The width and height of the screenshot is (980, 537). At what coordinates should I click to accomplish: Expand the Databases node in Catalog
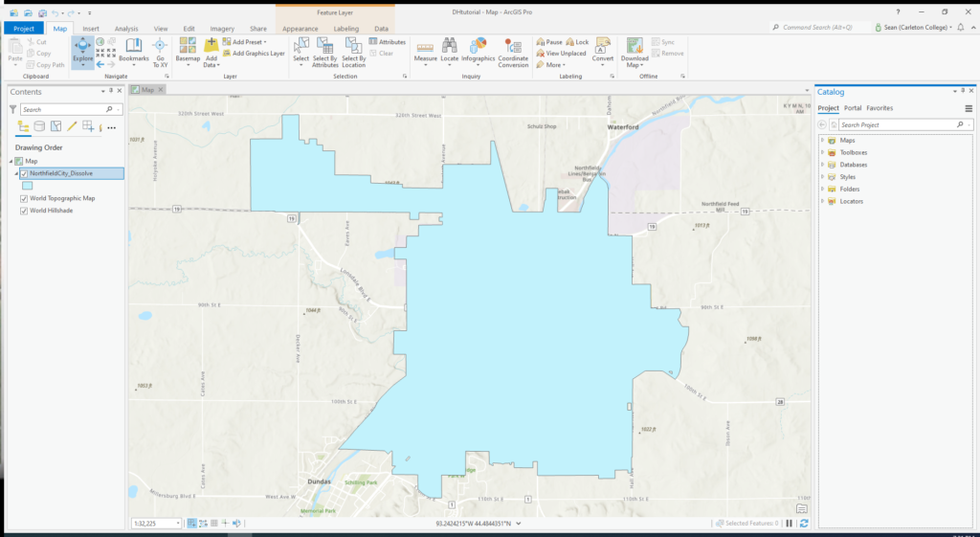click(822, 165)
